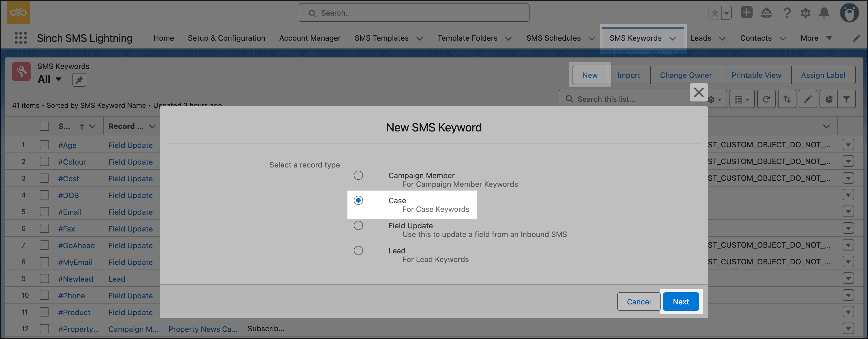Close the New SMS Keyword dialog
The width and height of the screenshot is (868, 339).
(x=699, y=92)
